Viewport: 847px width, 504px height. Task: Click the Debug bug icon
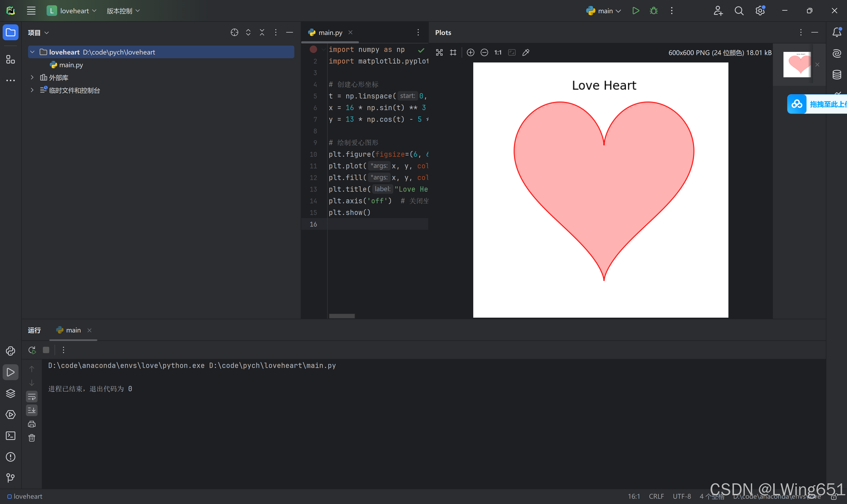tap(654, 11)
